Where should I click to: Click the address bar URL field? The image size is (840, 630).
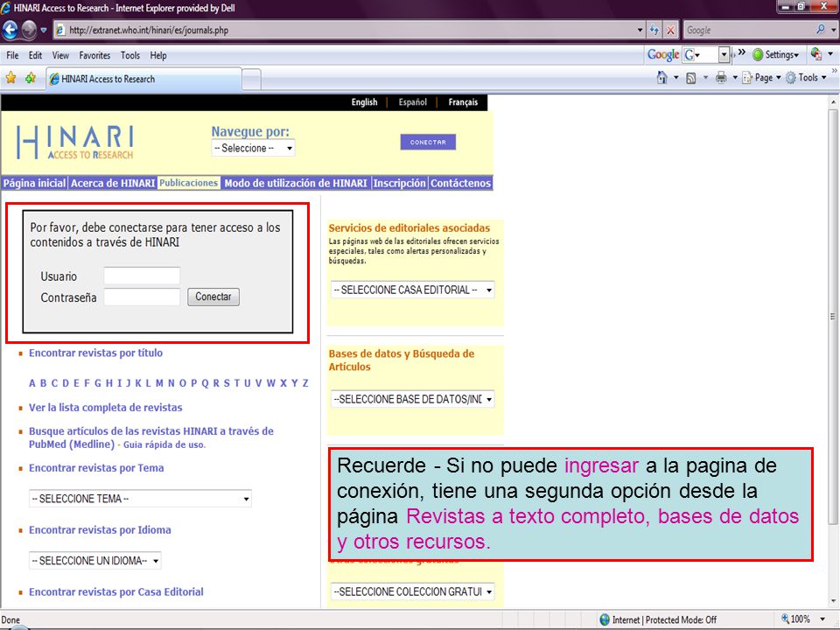tap(348, 30)
